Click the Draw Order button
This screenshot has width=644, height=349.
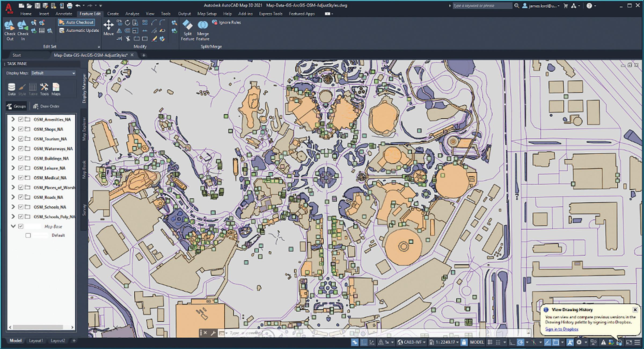coord(46,106)
